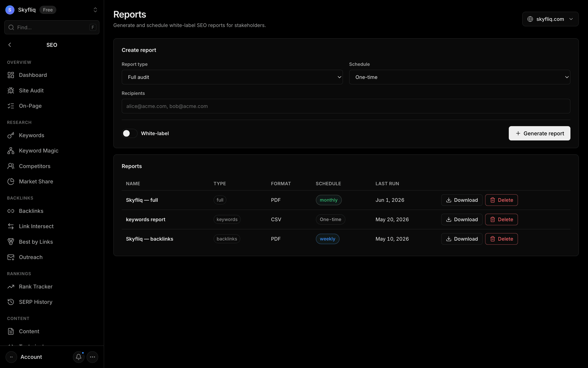
Task: Click the Backlinks chain link icon
Action: tap(11, 211)
